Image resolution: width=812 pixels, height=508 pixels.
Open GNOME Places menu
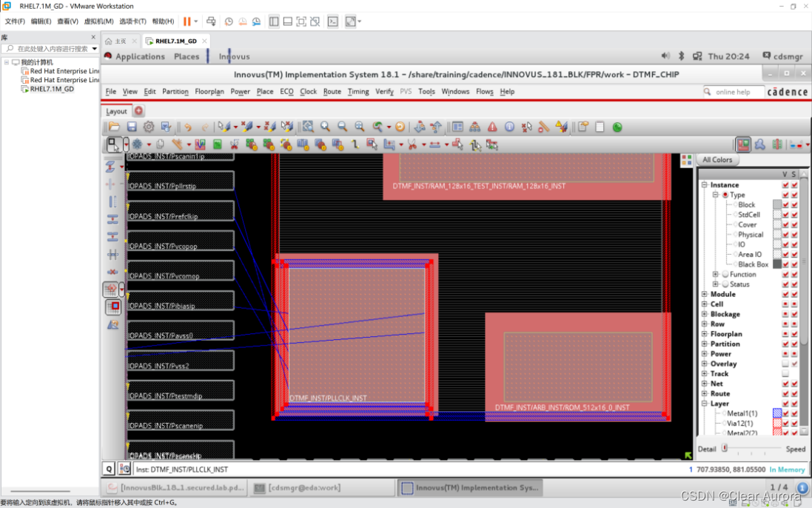pyautogui.click(x=187, y=56)
